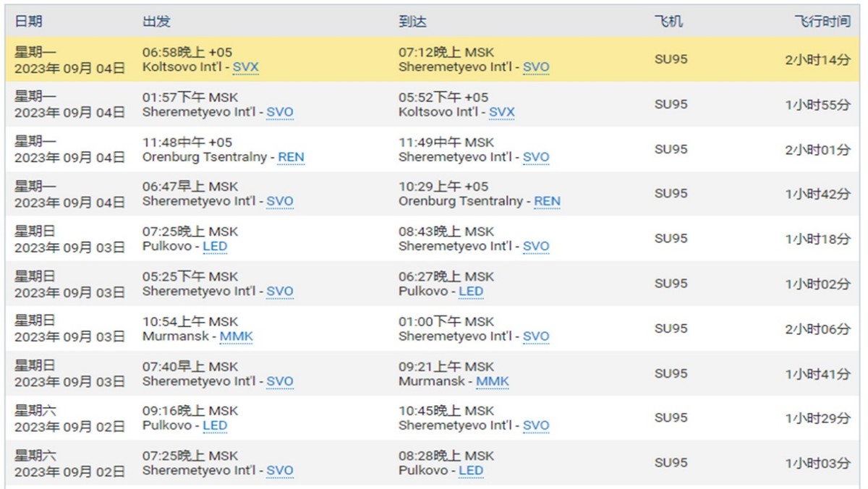Image resolution: width=868 pixels, height=489 pixels.
Task: Click REN link under 10:29上午 +05 arrival
Action: pyautogui.click(x=547, y=201)
